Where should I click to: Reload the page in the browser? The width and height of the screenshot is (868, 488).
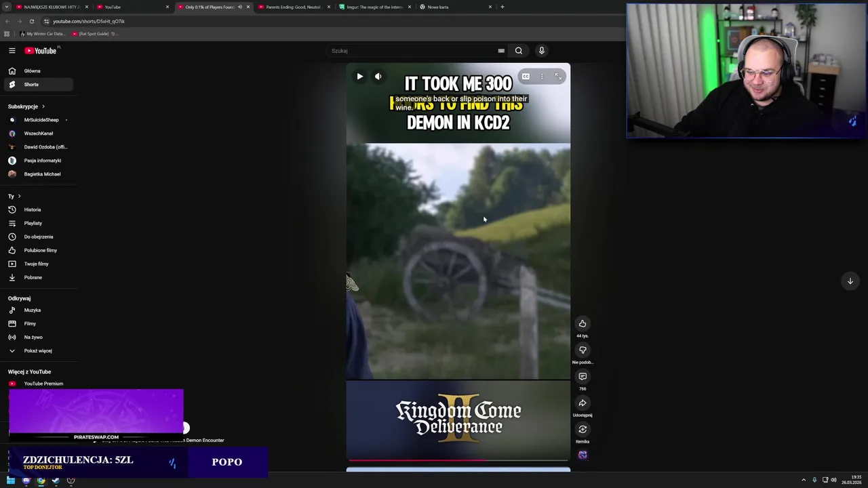coord(31,21)
